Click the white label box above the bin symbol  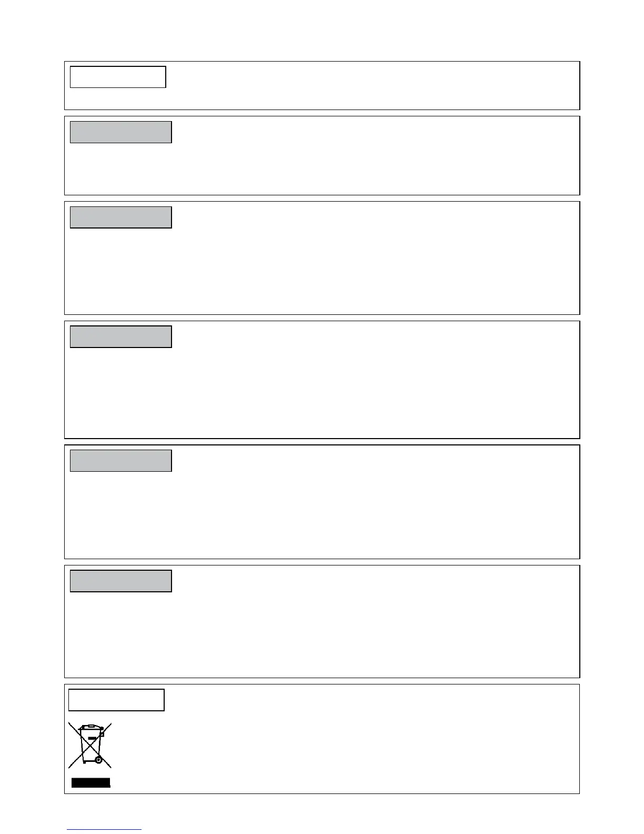tap(116, 700)
